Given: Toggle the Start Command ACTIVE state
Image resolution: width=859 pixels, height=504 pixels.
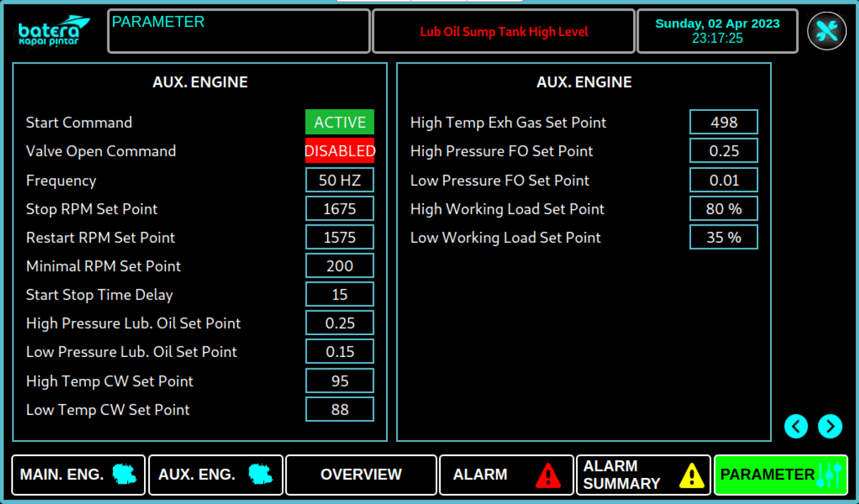Looking at the screenshot, I should point(339,122).
